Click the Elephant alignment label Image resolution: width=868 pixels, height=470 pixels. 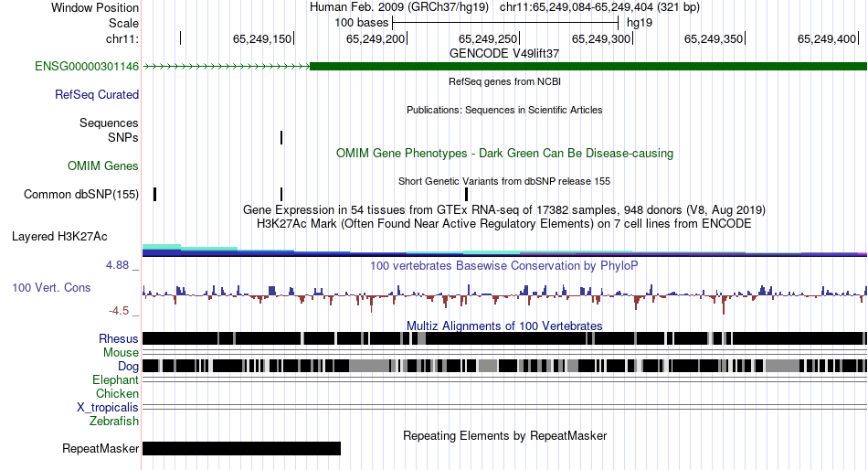click(115, 380)
